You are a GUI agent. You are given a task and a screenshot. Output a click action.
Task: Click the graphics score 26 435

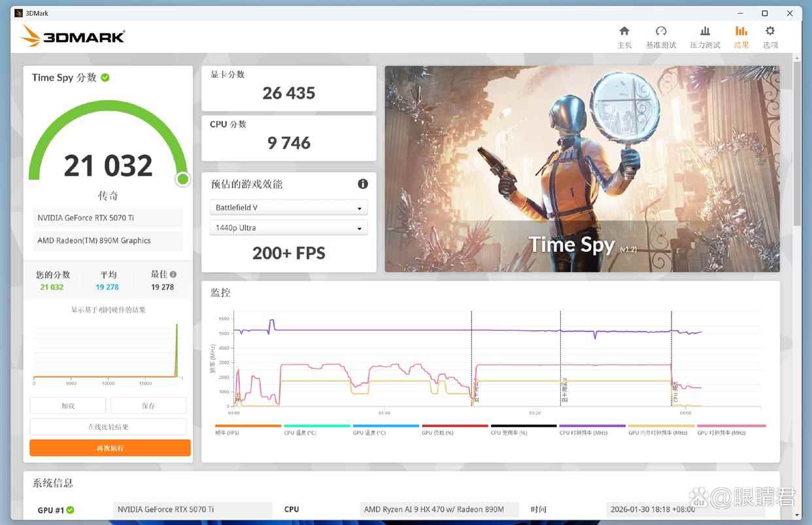pyautogui.click(x=289, y=93)
